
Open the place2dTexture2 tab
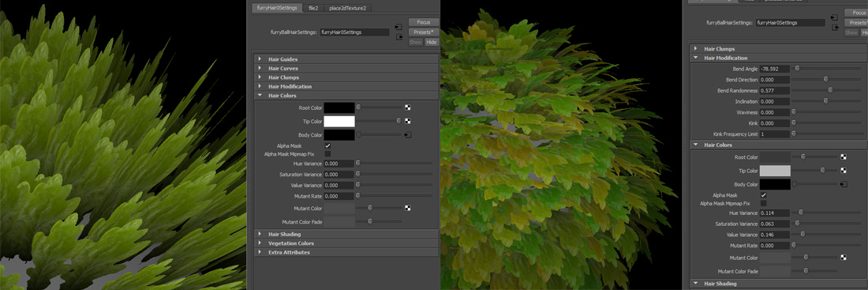click(348, 8)
